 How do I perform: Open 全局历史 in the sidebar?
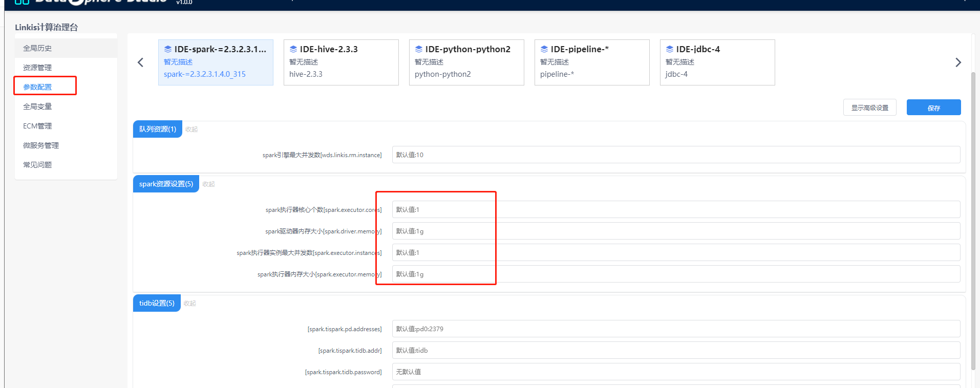(66, 48)
